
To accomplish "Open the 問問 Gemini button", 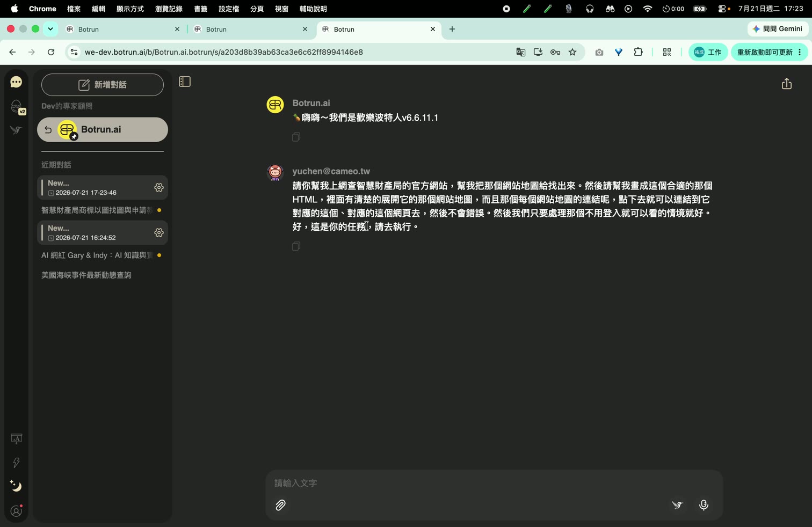I will click(x=778, y=29).
